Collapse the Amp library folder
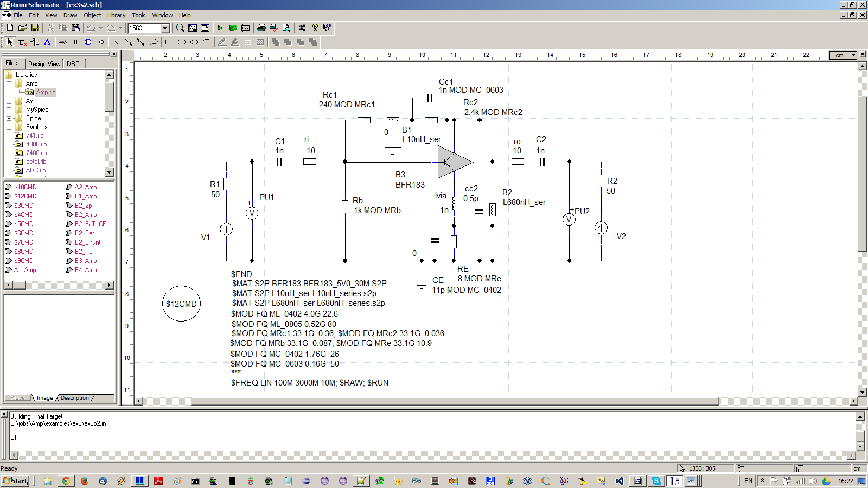Viewport: 868px width, 488px height. (9, 84)
